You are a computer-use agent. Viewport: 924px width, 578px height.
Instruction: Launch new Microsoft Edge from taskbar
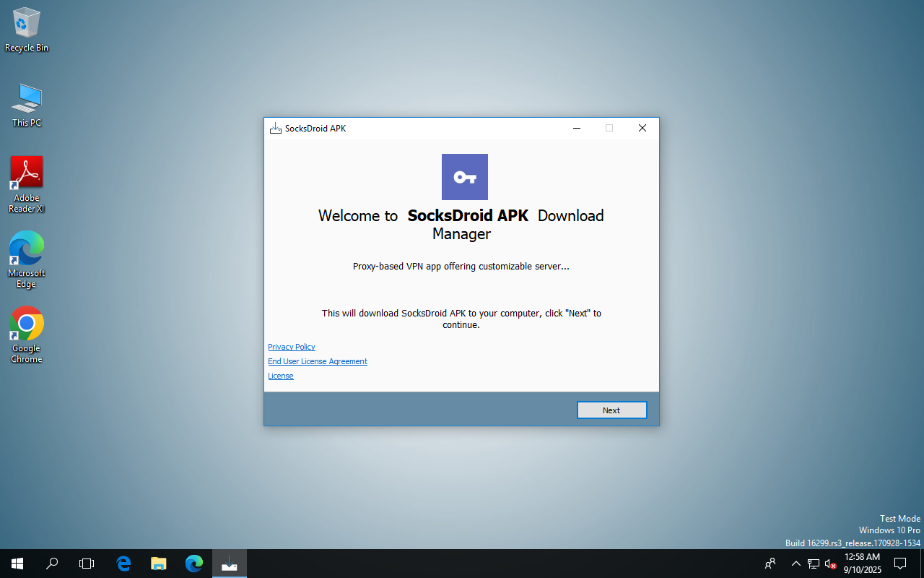point(193,564)
